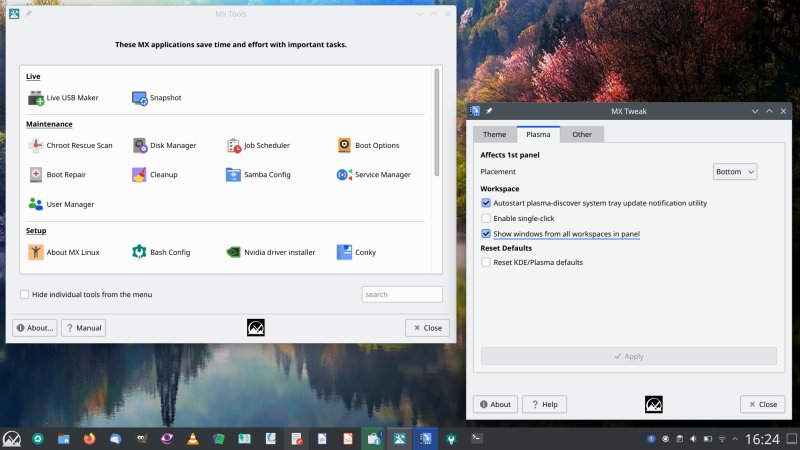Viewport: 800px width, 450px height.
Task: Open the Cleanup tool
Action: coord(155,174)
